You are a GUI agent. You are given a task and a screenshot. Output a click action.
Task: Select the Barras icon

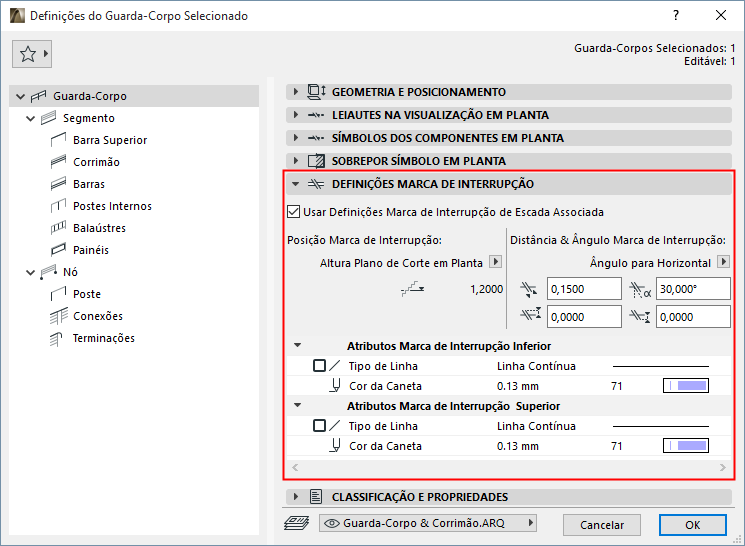pos(58,184)
